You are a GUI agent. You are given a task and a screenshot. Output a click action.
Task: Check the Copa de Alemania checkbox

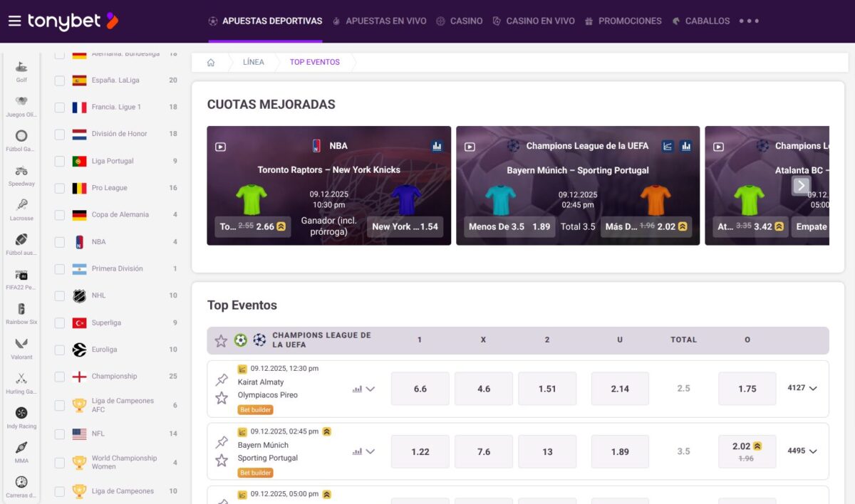(60, 215)
